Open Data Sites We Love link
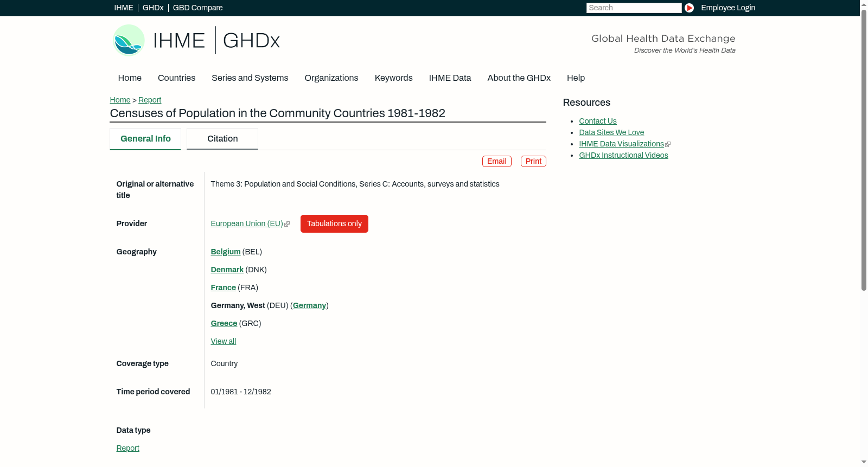Viewport: 868px width, 467px height. tap(611, 132)
